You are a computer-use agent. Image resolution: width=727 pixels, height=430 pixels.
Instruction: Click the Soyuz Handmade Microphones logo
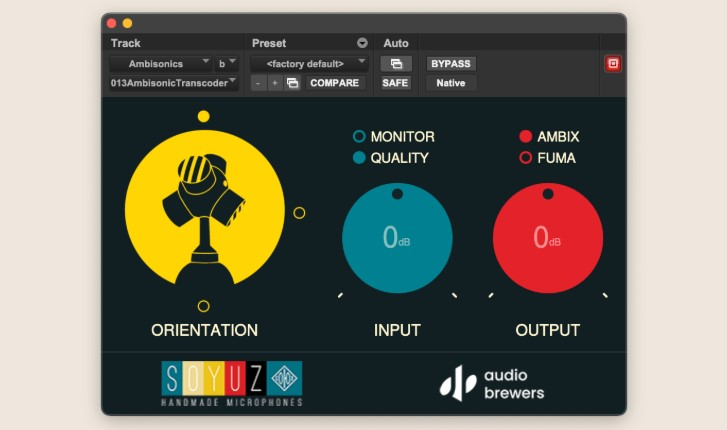(231, 383)
